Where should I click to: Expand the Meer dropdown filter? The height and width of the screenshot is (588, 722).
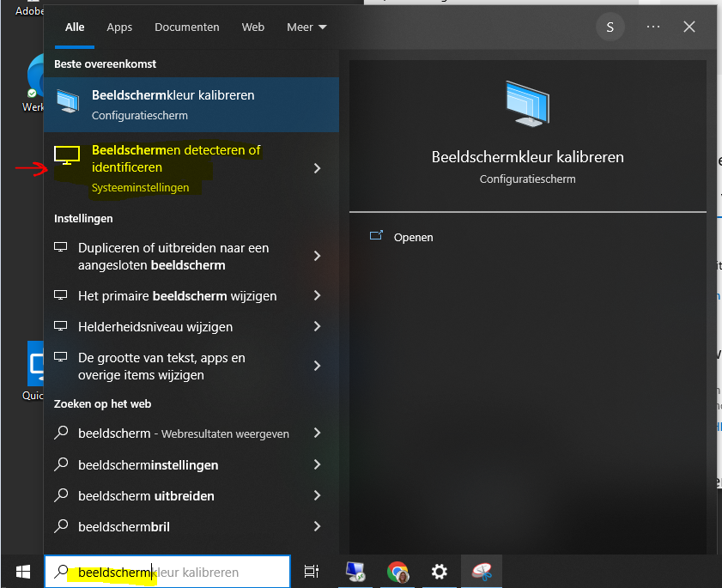[x=306, y=27]
